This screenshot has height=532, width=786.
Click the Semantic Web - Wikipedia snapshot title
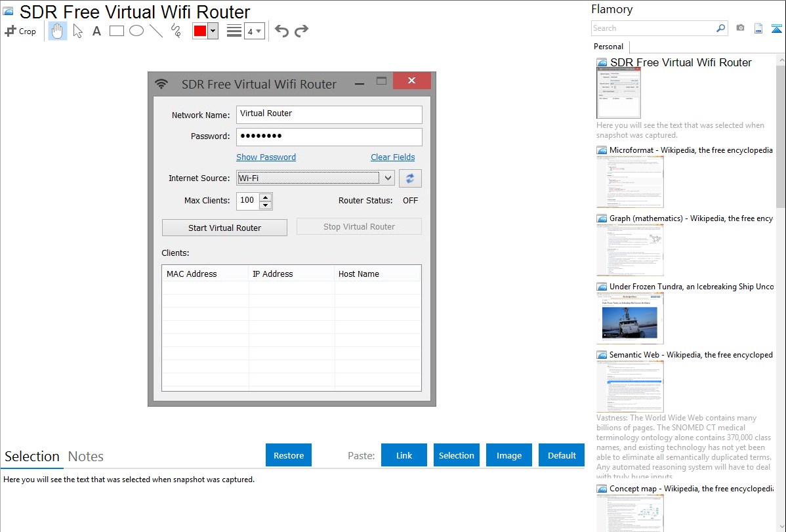click(691, 354)
